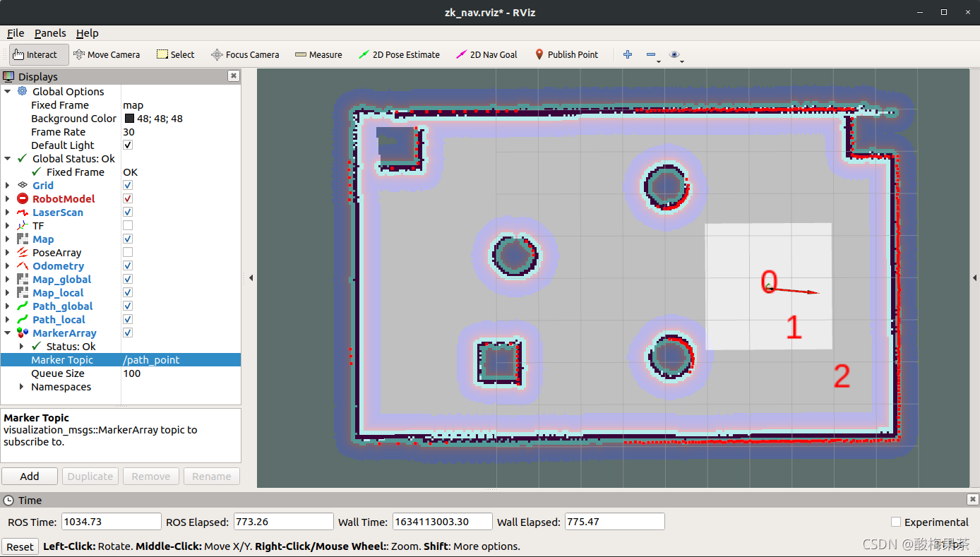Pick the Measure tool
Screen dimensions: 980x557
[x=318, y=54]
